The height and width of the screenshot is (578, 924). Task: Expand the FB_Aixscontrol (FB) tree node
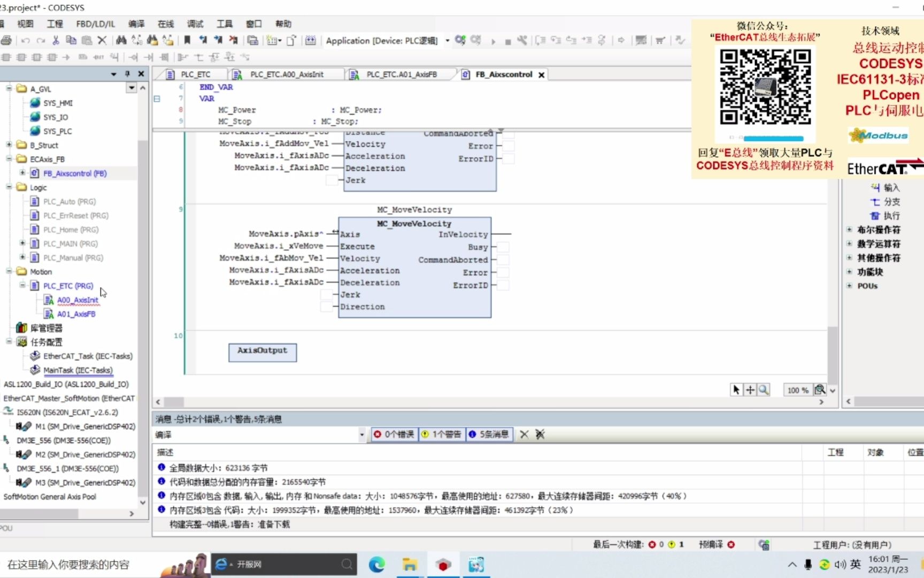point(22,173)
